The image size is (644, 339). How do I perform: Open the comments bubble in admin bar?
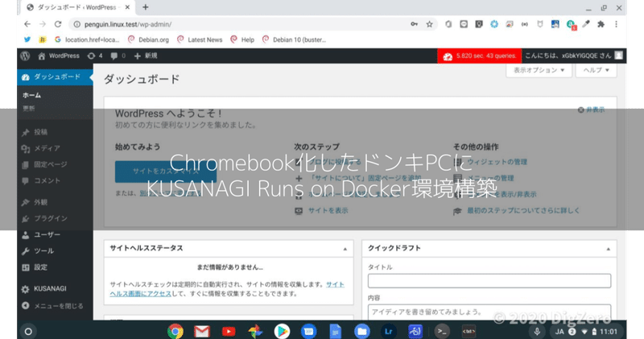pos(118,56)
